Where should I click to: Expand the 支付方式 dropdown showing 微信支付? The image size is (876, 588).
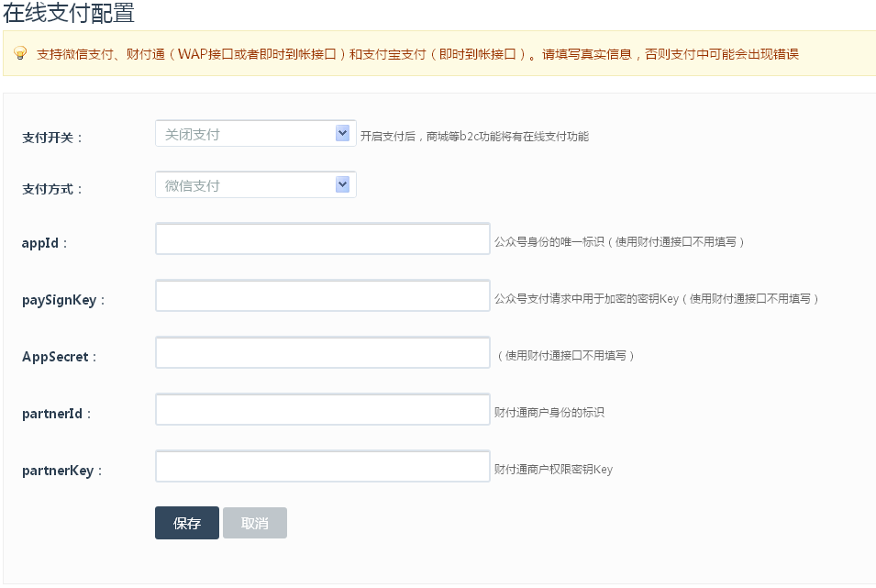pos(255,185)
